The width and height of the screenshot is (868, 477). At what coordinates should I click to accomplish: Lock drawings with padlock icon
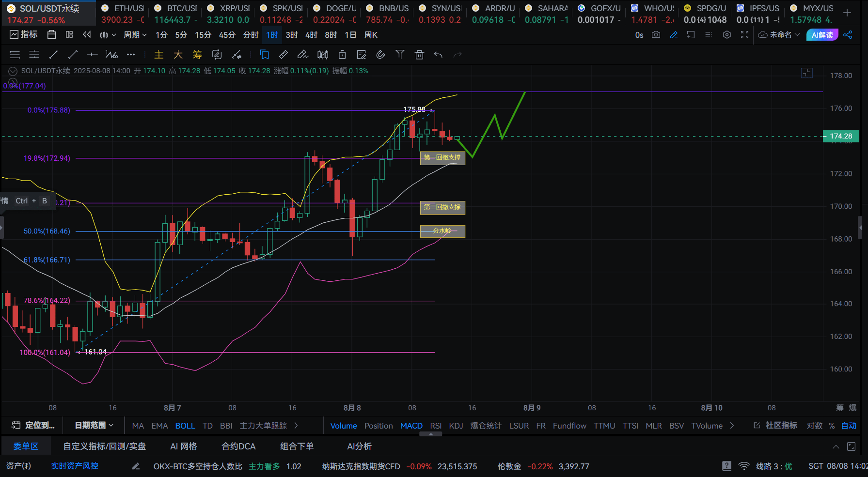342,55
